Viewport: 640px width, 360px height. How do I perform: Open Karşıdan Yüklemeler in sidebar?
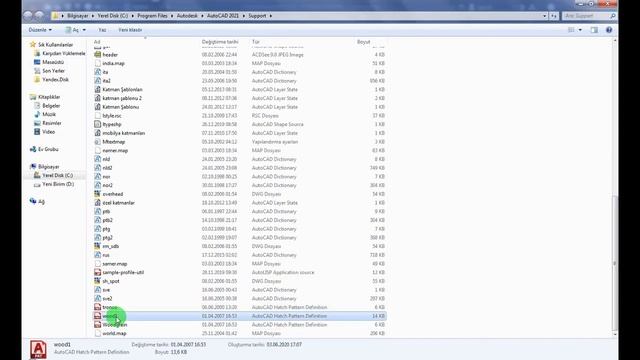pos(64,53)
